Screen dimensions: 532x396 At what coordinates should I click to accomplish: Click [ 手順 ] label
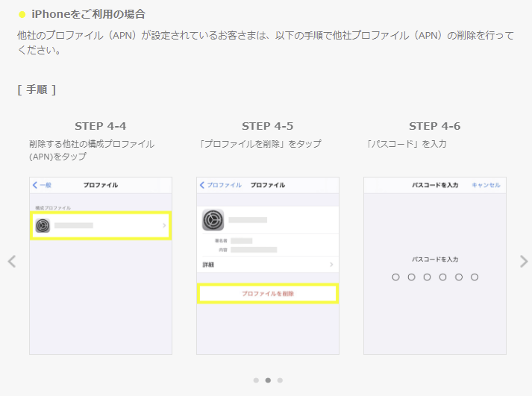point(37,89)
